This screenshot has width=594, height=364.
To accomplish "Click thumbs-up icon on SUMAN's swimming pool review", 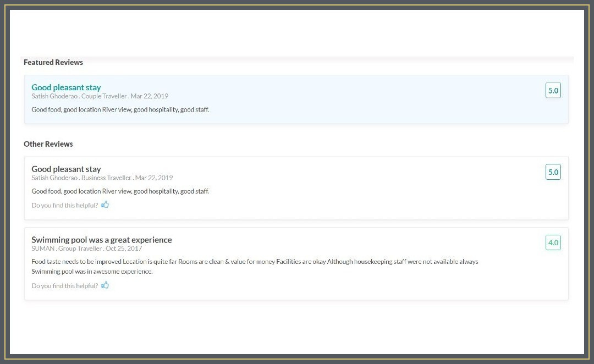I will (105, 285).
